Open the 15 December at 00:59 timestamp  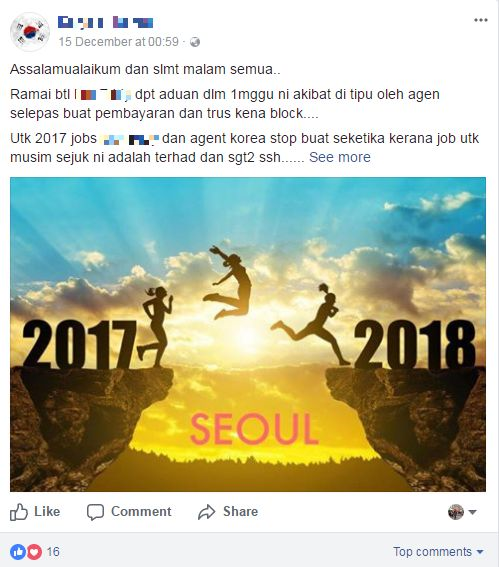pos(119,42)
